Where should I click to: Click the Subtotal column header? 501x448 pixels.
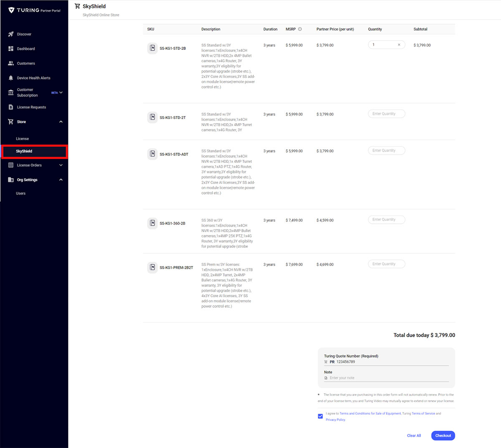pyautogui.click(x=420, y=29)
